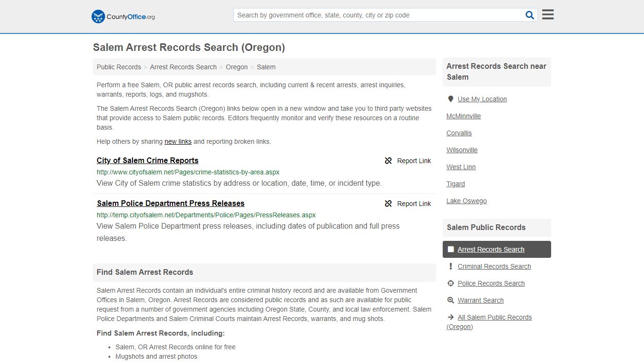This screenshot has height=362, width=644.
Task: Click 'Salem, OR Arrest Records online for free'
Action: [175, 347]
